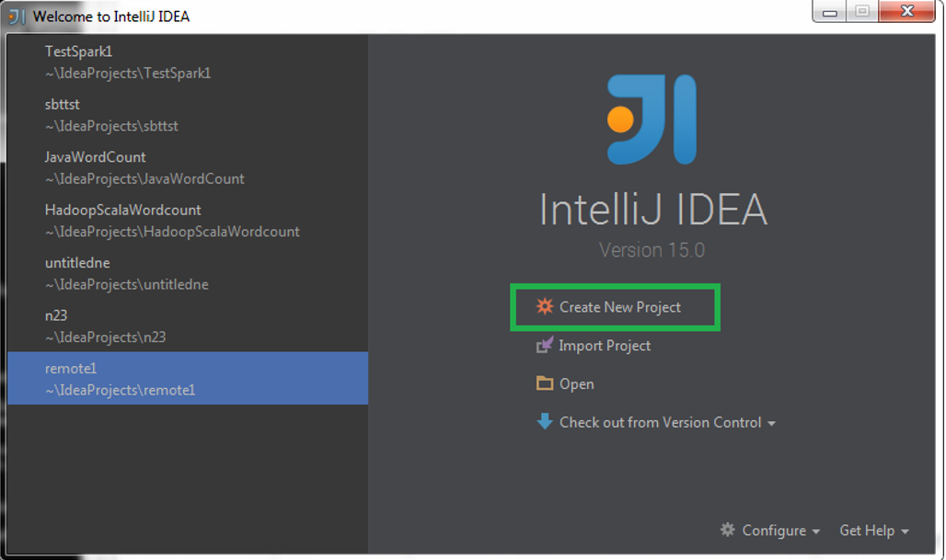Close the Welcome to IntelliJ IDEA window
Screen dimensions: 946x560
[x=907, y=12]
